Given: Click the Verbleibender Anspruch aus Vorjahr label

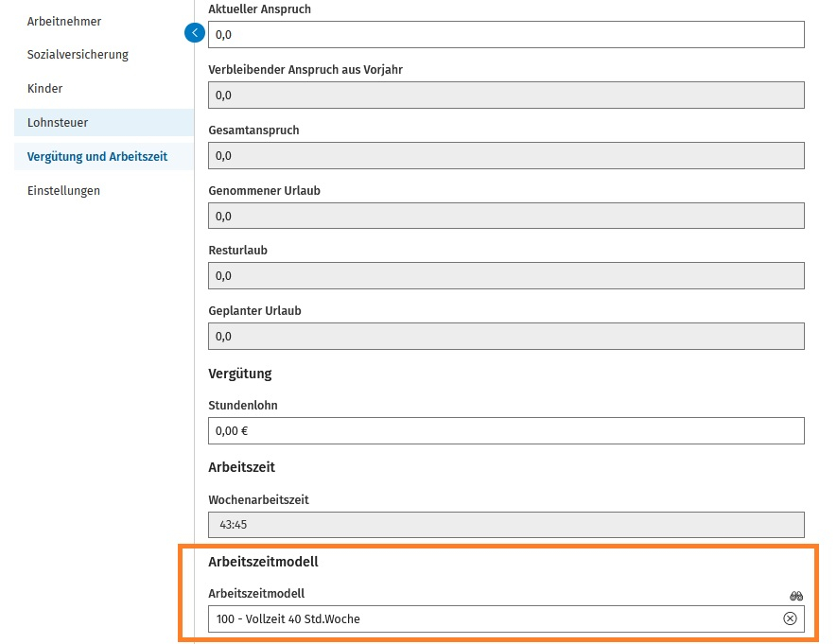Looking at the screenshot, I should click(x=305, y=69).
